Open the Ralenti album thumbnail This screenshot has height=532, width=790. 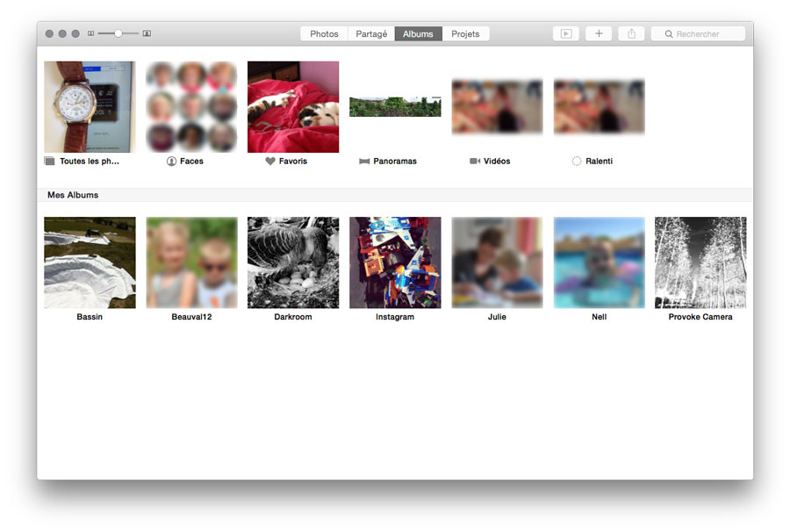pyautogui.click(x=599, y=107)
